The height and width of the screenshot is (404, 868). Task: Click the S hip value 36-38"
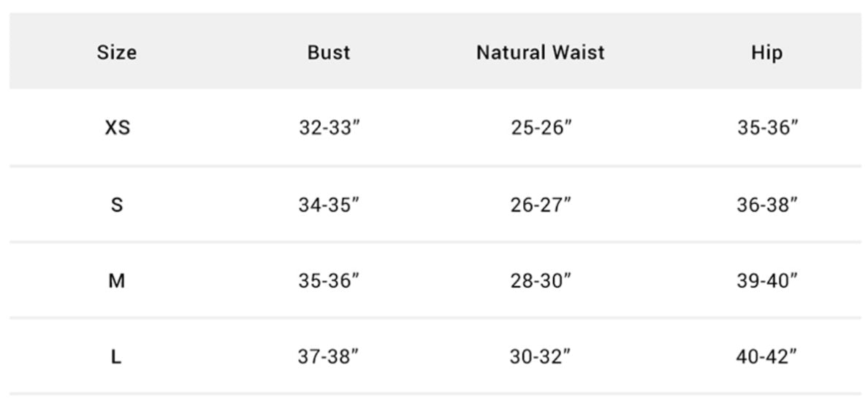766,205
